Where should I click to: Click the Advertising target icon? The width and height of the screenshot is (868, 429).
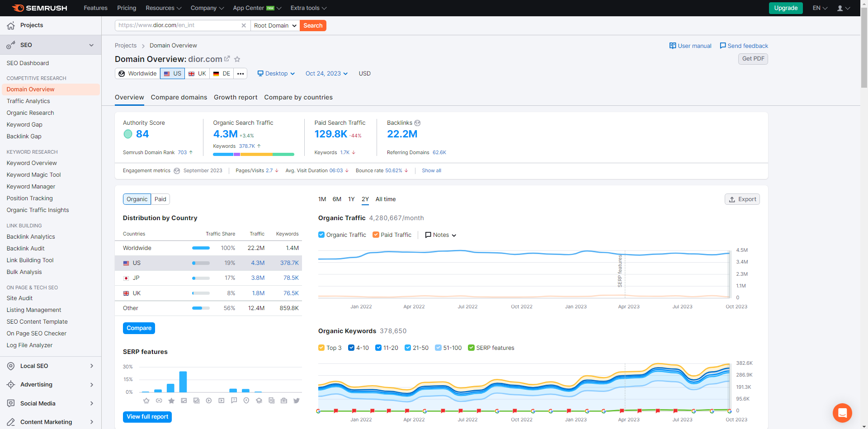click(11, 385)
